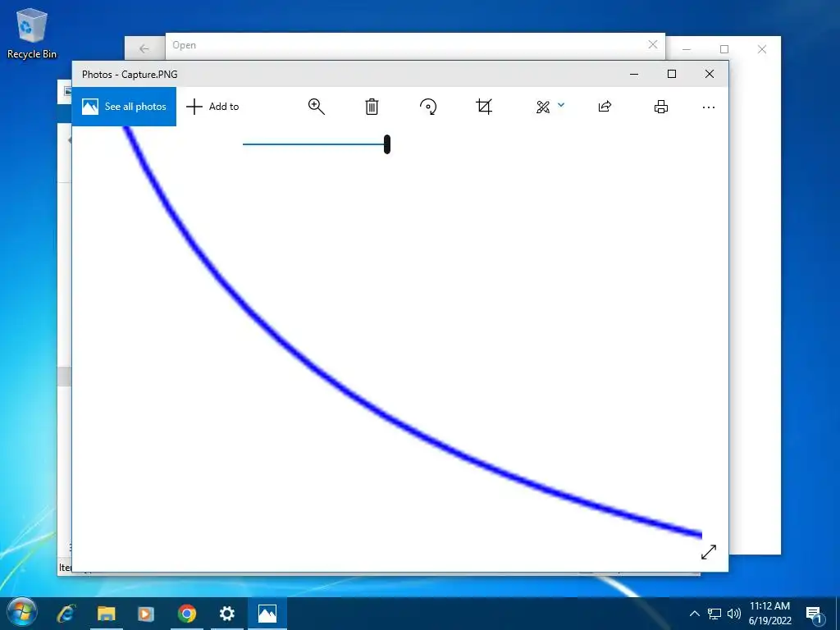This screenshot has height=630, width=840.
Task: Maximize the Photos window
Action: point(672,74)
